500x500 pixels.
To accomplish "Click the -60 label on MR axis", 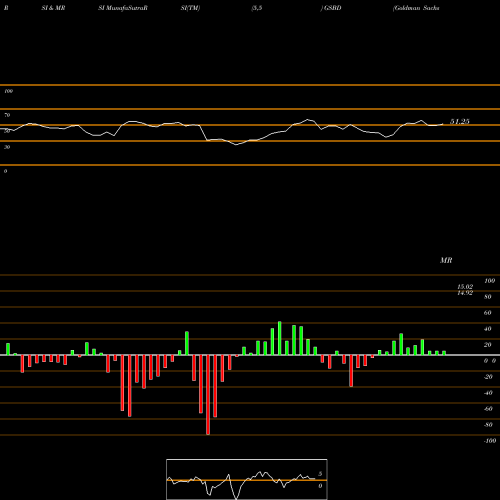I will click(x=488, y=409).
